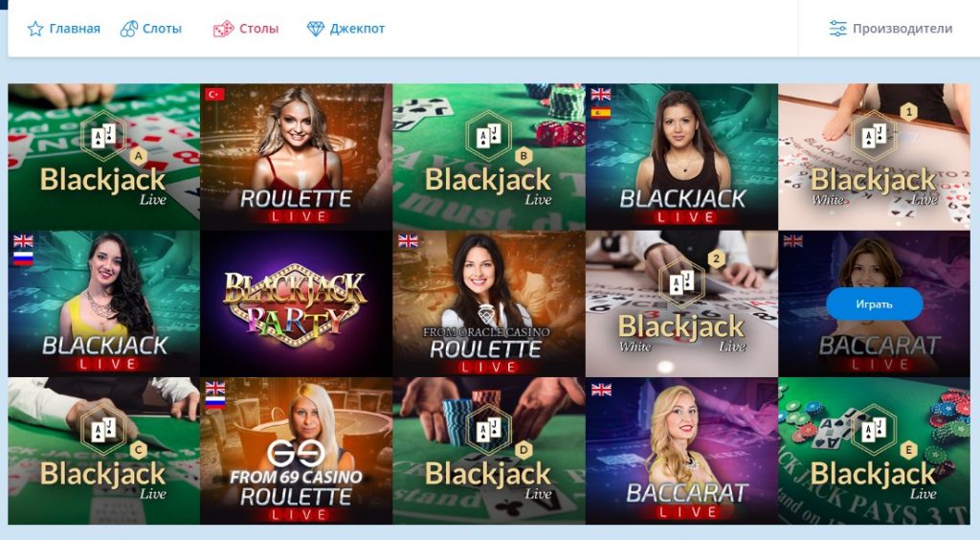The height and width of the screenshot is (540, 980).
Task: Open the blonde dealer Baccarat Live game
Action: pos(681,451)
